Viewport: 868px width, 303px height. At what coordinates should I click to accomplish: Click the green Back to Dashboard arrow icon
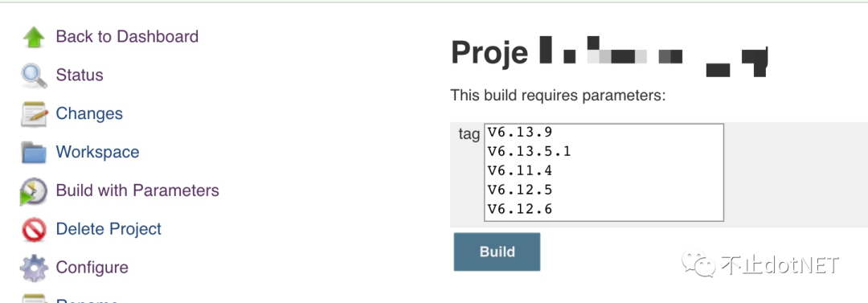(x=34, y=37)
